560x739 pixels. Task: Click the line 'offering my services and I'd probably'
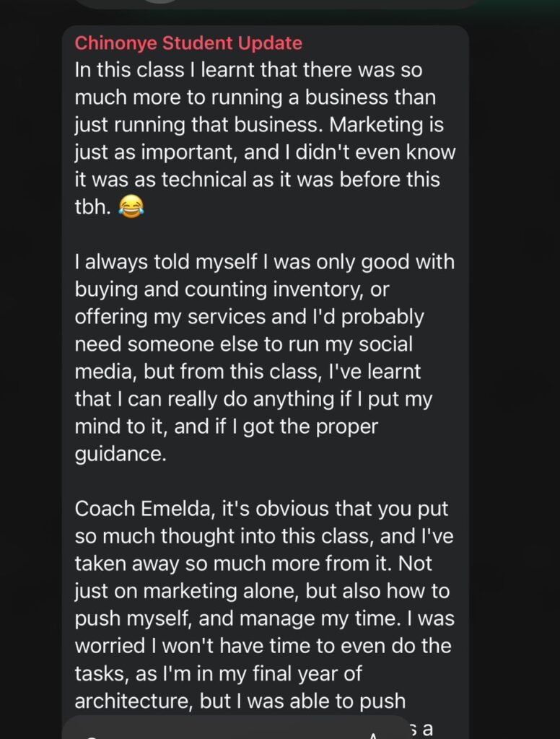[x=249, y=316]
